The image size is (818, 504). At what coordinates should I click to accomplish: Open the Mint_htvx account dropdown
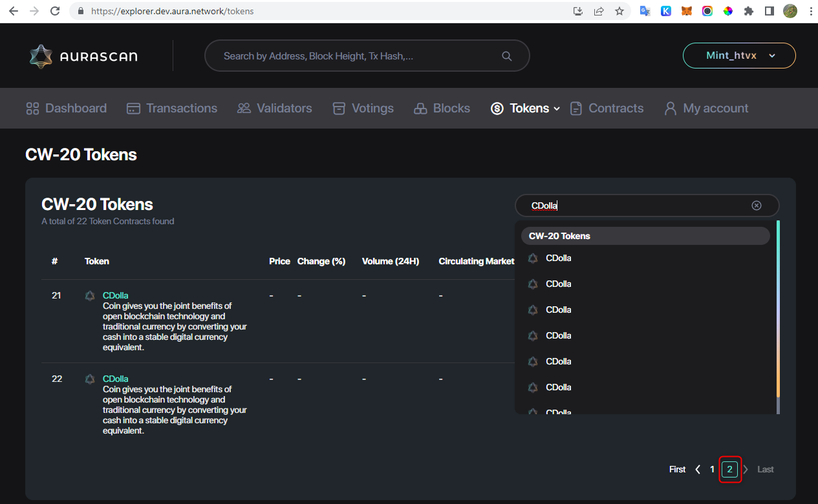(739, 56)
